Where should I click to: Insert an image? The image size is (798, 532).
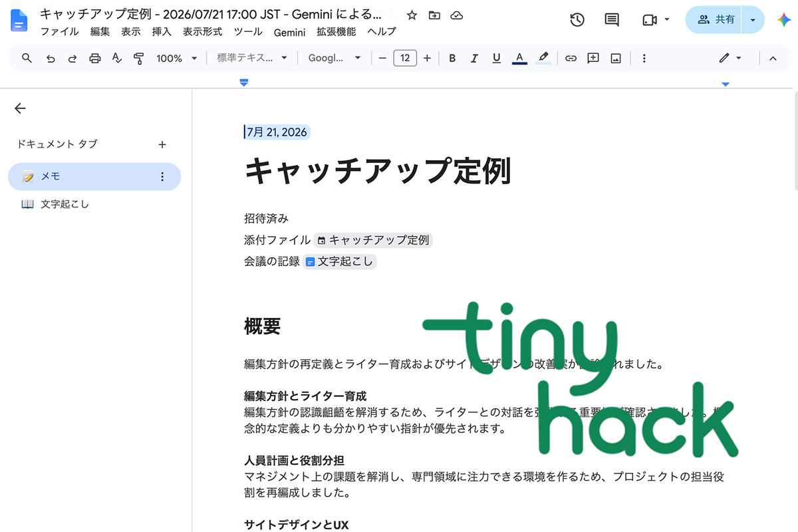pos(616,59)
